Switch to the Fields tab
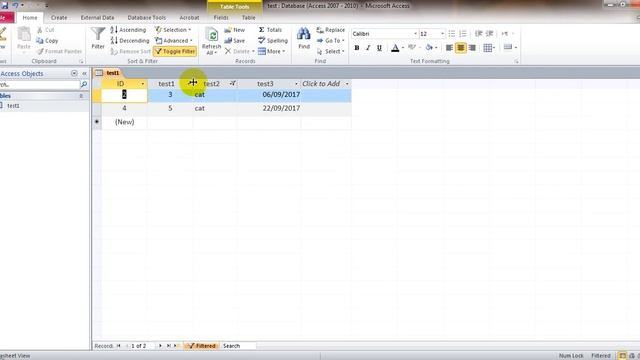The image size is (640, 360). (x=221, y=18)
